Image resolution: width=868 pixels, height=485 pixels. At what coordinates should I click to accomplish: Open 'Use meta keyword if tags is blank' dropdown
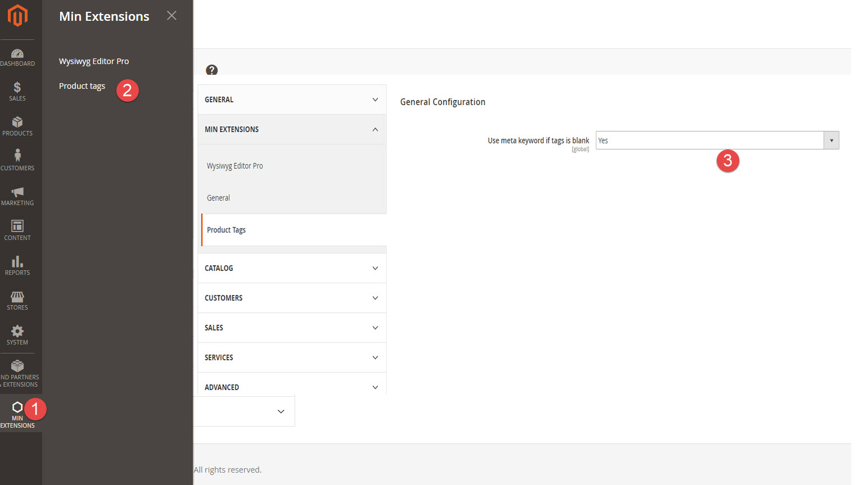(717, 140)
